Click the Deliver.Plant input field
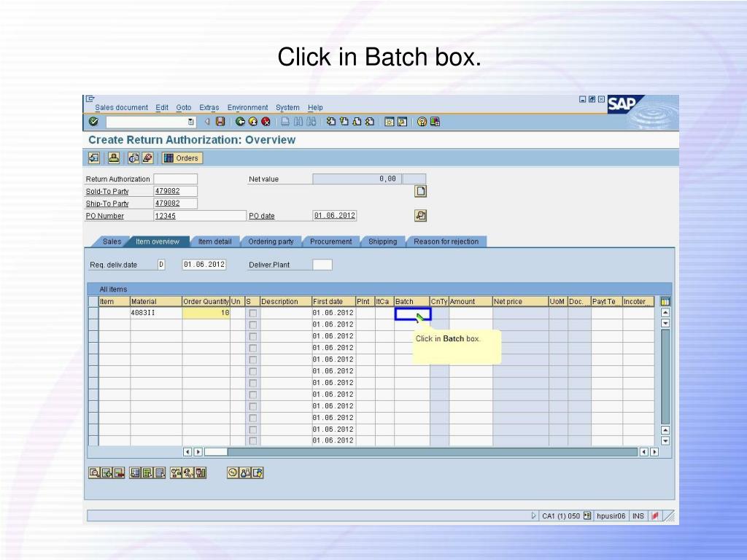This screenshot has width=747, height=560. (x=322, y=265)
